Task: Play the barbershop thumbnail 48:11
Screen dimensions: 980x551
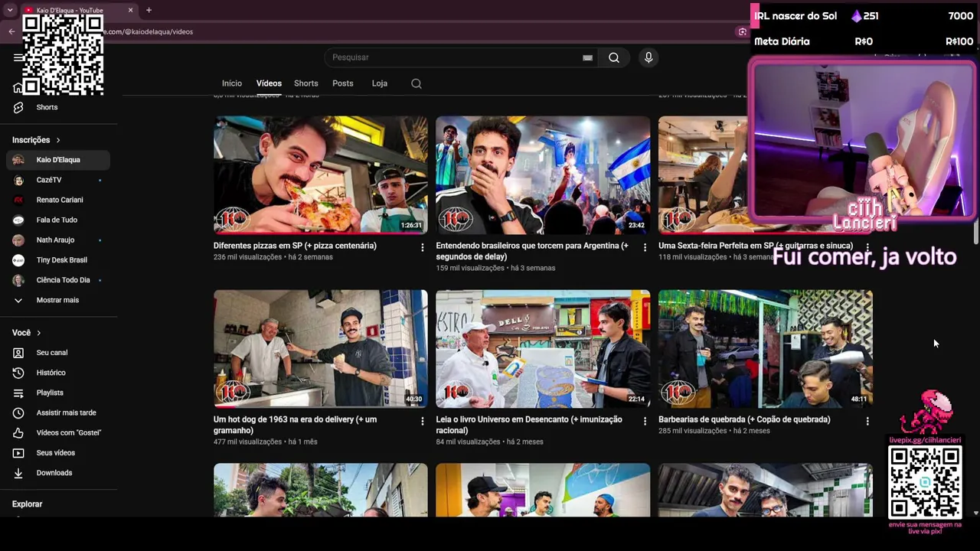Action: [x=766, y=349]
